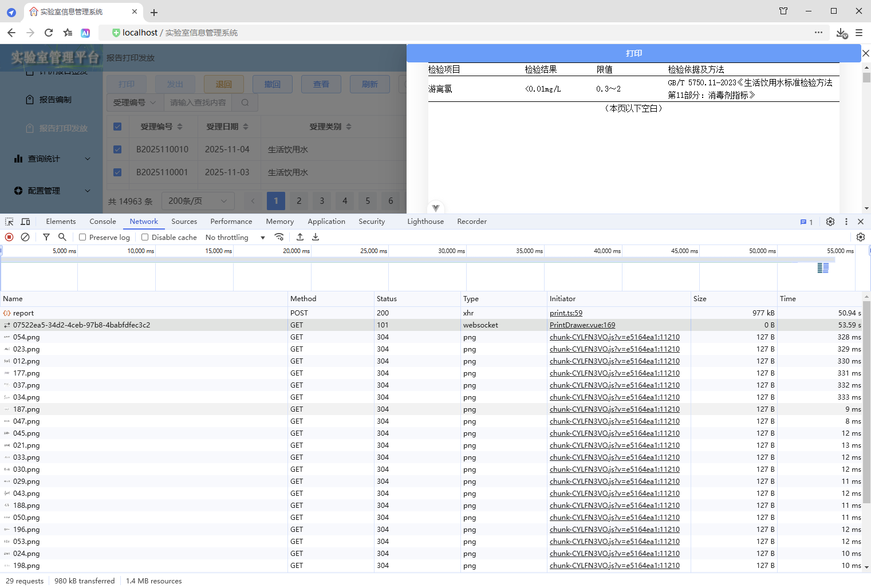The image size is (871, 588).
Task: Open the issues counter badge
Action: click(807, 222)
